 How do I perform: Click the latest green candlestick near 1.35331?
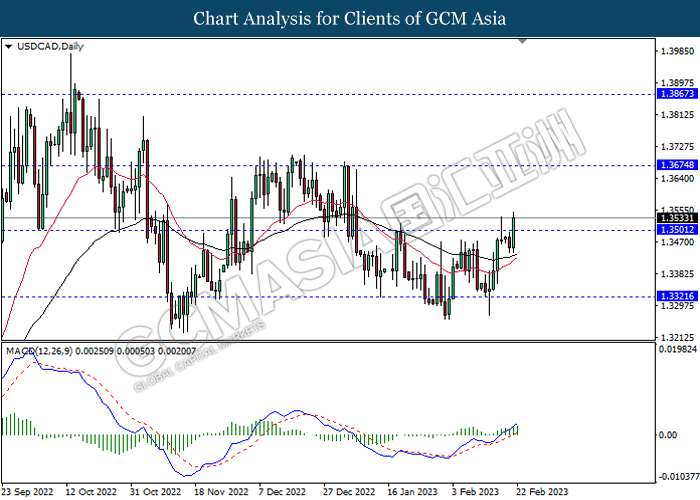pos(514,232)
